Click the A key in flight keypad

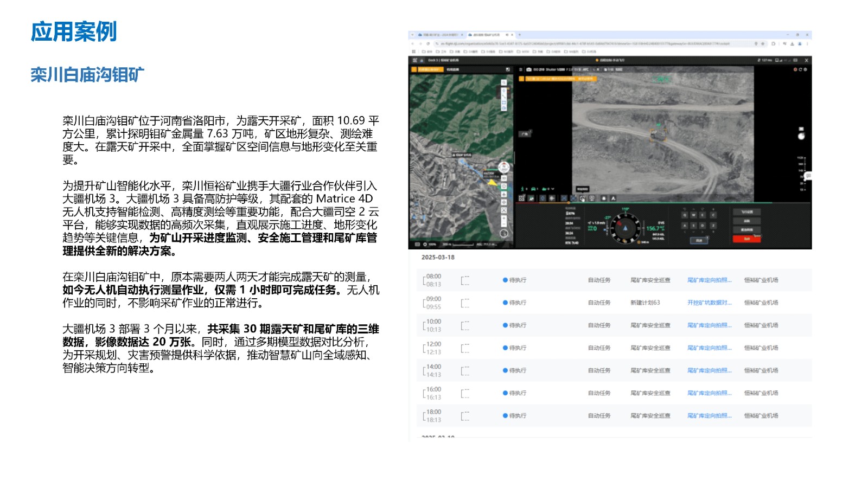tap(685, 226)
